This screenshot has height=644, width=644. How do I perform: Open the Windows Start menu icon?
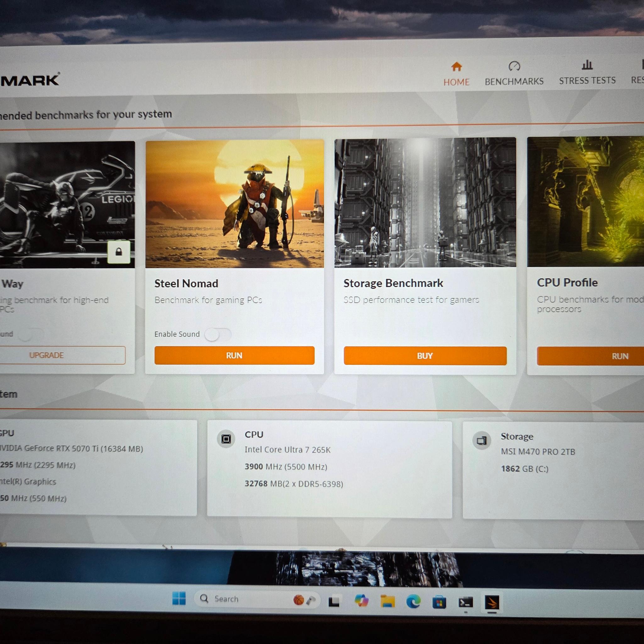point(179,598)
